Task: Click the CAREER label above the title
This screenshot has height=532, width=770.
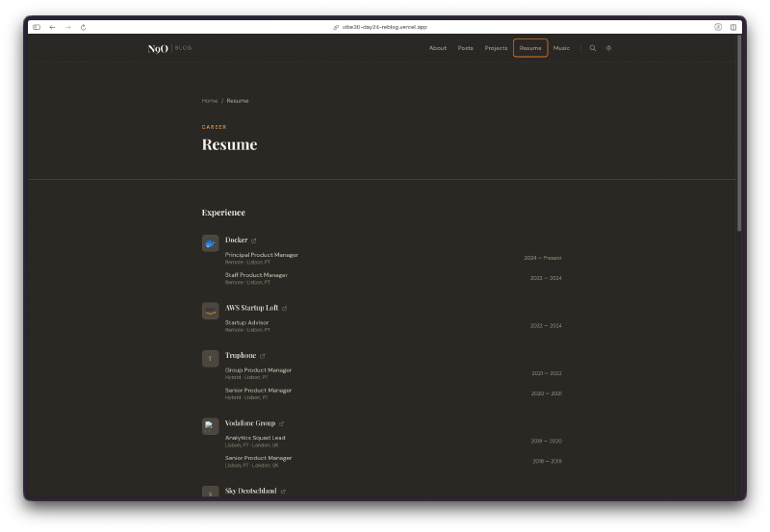Action: point(214,127)
